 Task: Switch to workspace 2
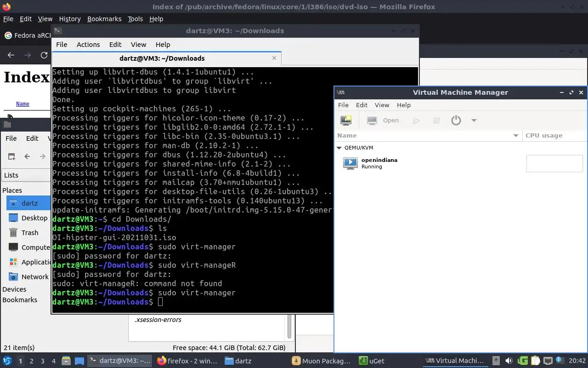(32, 361)
